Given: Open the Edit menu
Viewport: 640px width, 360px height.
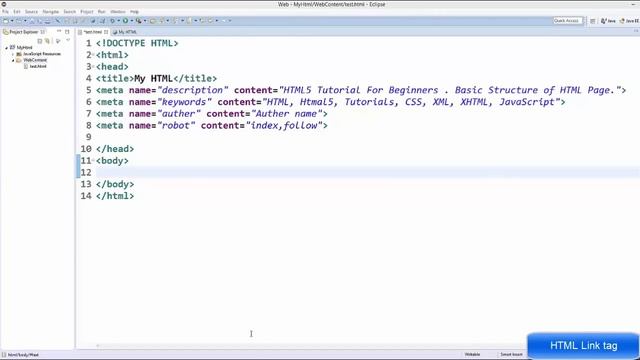Looking at the screenshot, I should click(17, 12).
